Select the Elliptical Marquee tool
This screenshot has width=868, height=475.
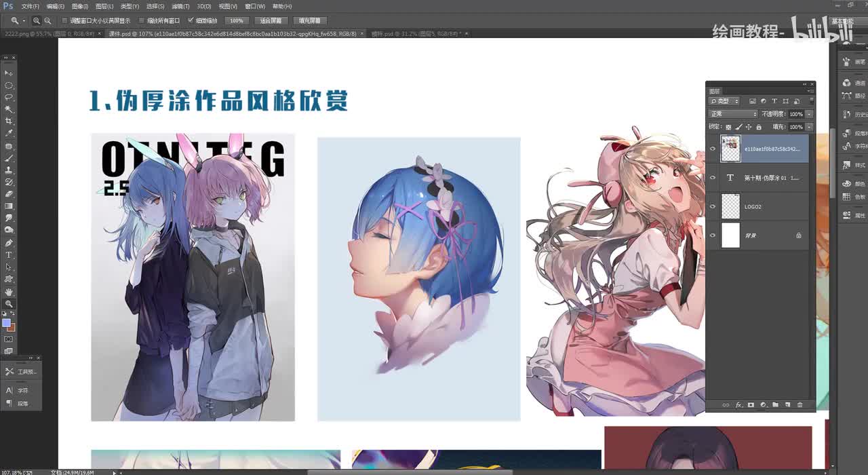9,85
